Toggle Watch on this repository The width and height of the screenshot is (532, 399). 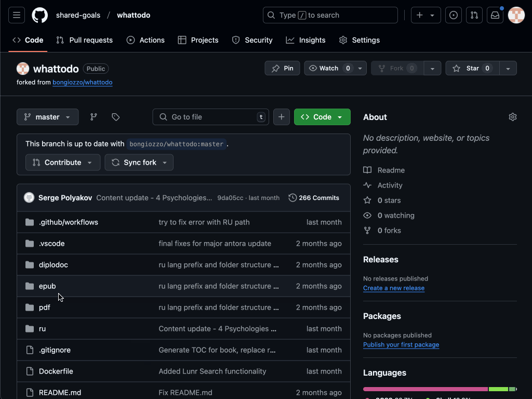pos(329,68)
